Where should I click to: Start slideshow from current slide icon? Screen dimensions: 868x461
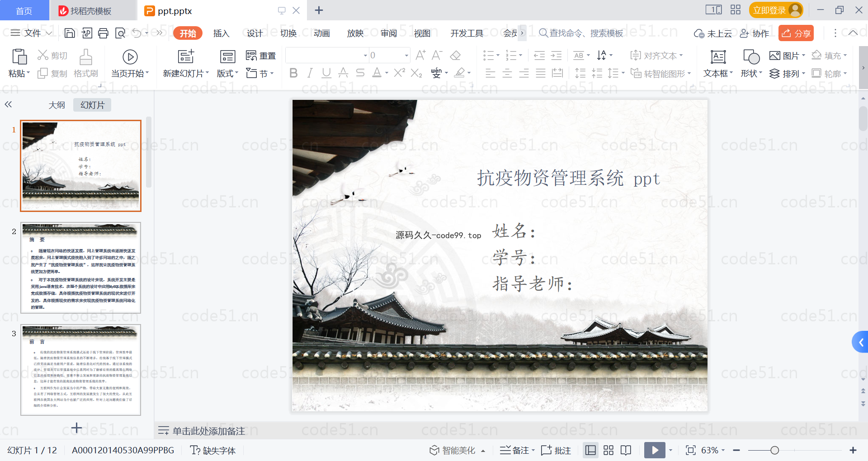[x=130, y=57]
